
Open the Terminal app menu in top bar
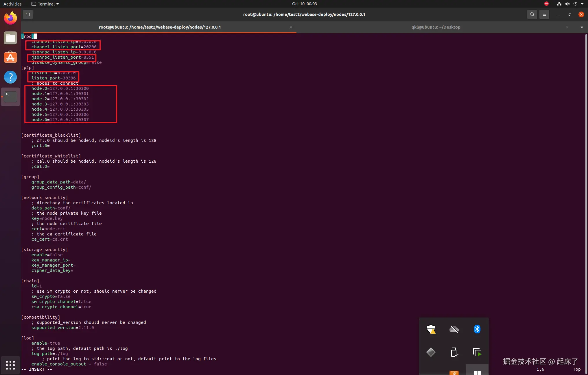click(45, 4)
